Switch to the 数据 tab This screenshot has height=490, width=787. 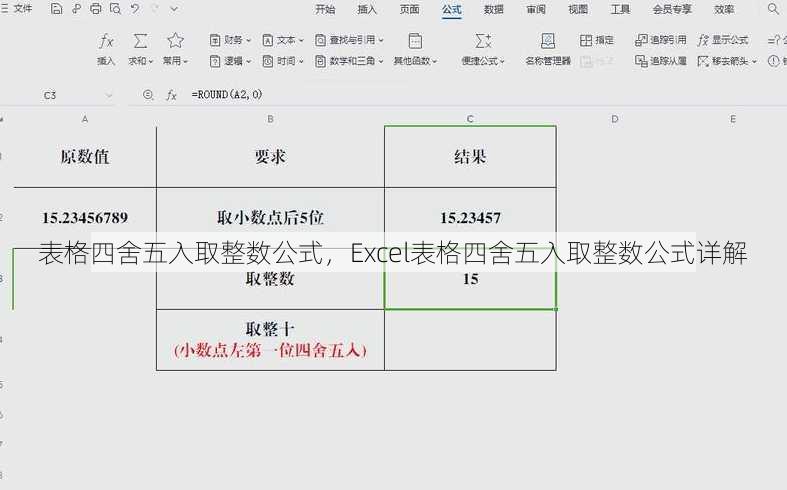[494, 10]
